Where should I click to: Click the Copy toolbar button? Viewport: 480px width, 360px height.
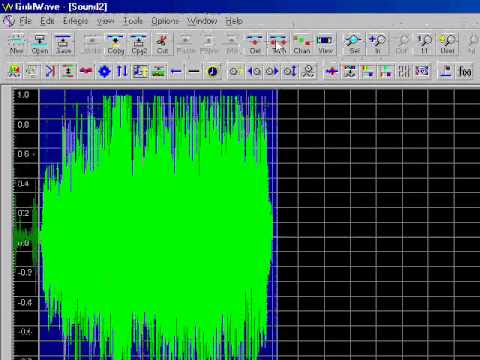coord(116,44)
